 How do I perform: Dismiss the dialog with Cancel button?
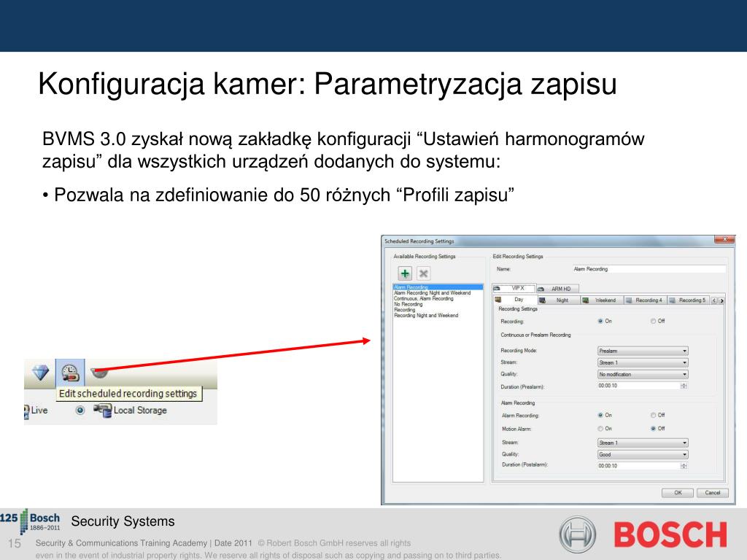[x=713, y=493]
